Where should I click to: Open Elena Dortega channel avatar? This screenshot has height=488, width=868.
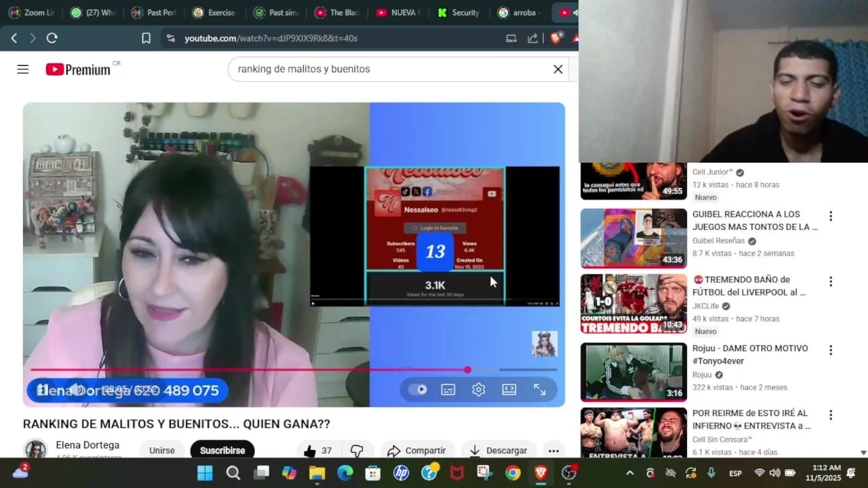(35, 450)
